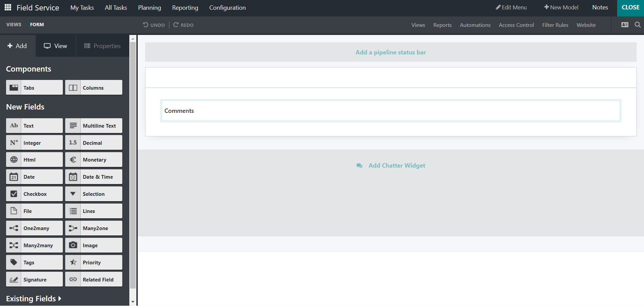Select the Tags new field
Screen dimensions: 644x306
34,263
